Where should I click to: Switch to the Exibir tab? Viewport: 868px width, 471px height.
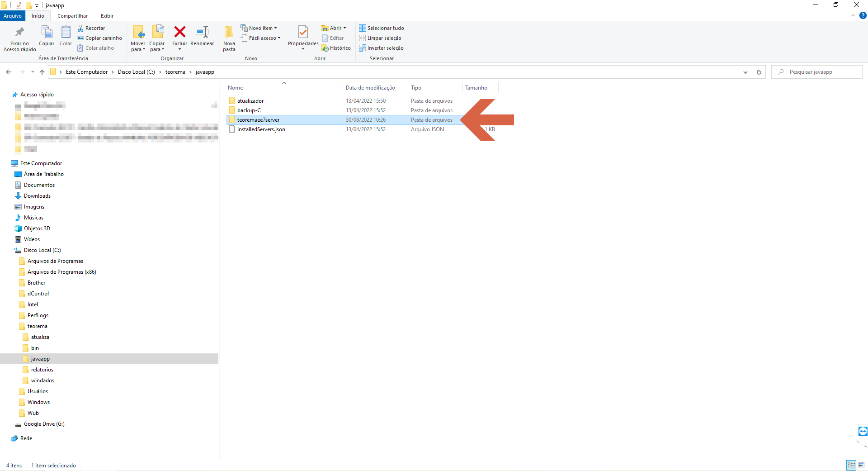point(107,16)
